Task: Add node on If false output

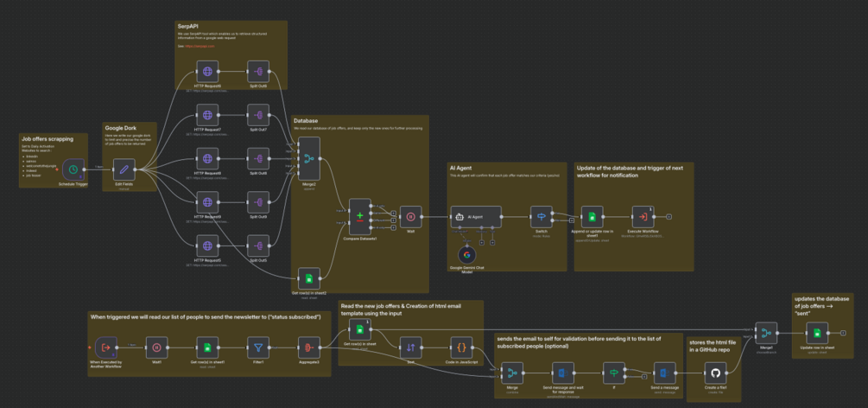Action: 643,377
